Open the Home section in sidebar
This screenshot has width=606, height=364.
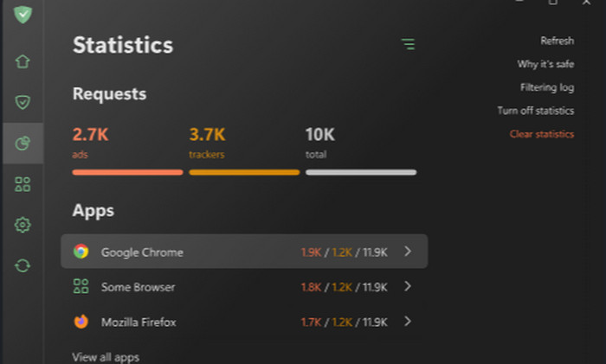pyautogui.click(x=23, y=61)
